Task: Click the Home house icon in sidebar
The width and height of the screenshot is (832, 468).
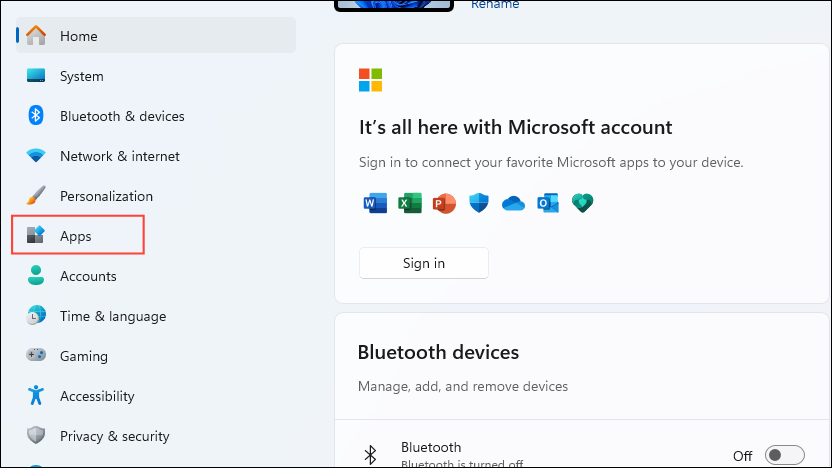Action: (36, 36)
